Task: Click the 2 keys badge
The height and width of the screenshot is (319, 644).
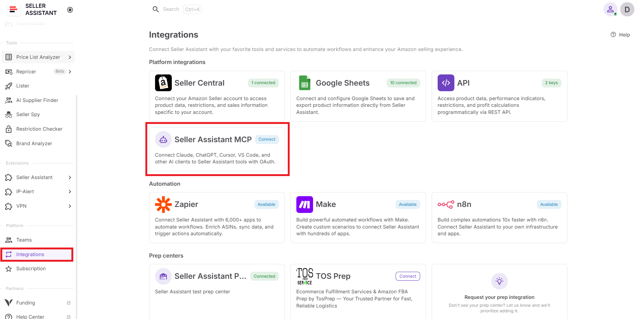Action: pos(551,83)
